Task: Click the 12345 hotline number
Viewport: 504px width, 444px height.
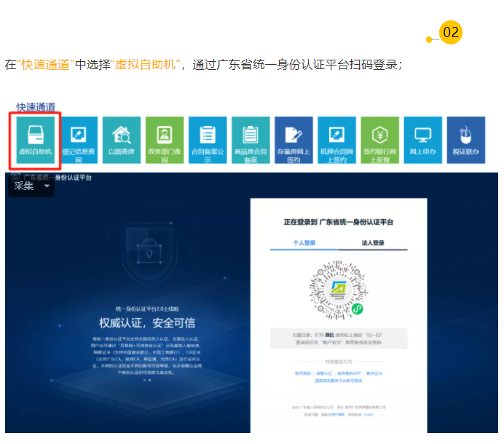Action: pyautogui.click(x=368, y=414)
